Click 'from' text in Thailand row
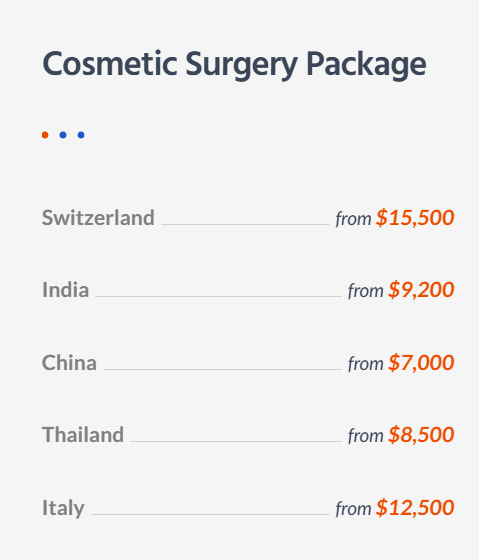The image size is (479, 560). (x=366, y=436)
